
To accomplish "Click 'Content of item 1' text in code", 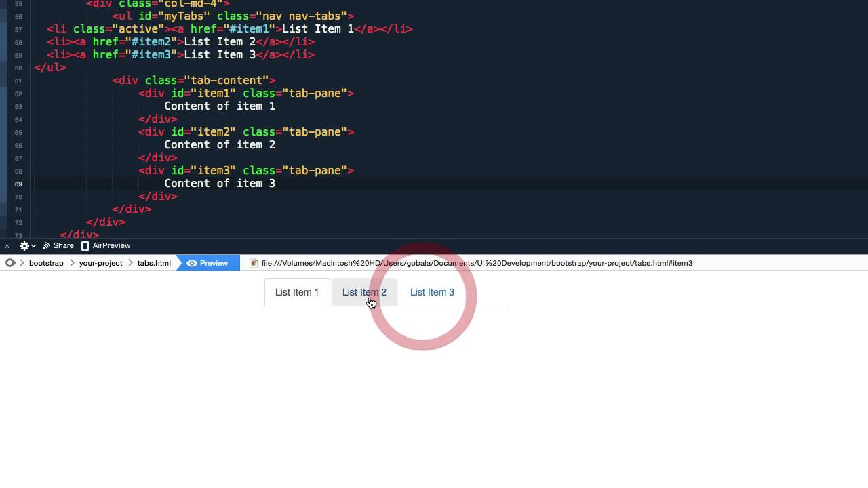I will [220, 106].
